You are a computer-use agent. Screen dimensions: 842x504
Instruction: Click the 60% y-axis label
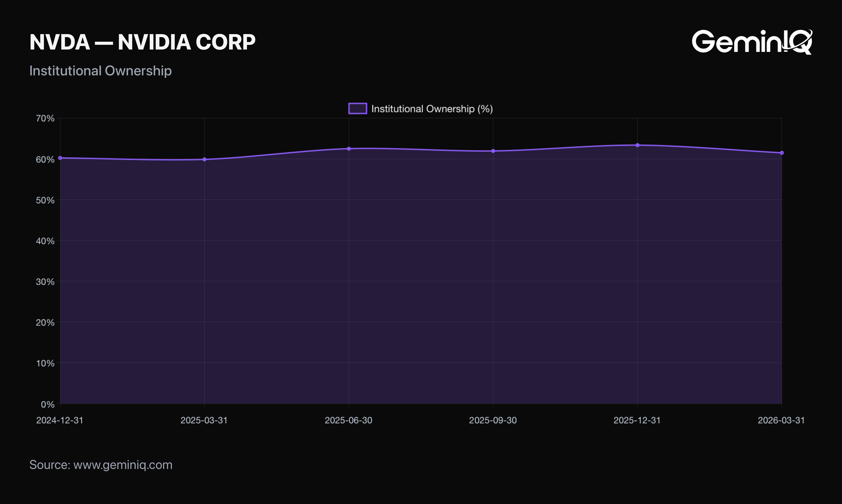(x=45, y=159)
